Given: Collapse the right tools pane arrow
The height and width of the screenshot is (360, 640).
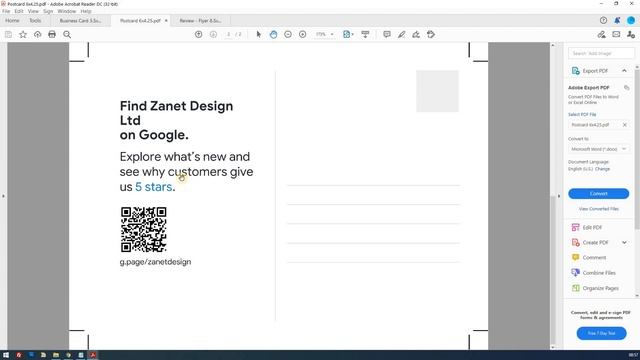Looking at the screenshot, I should coord(559,196).
